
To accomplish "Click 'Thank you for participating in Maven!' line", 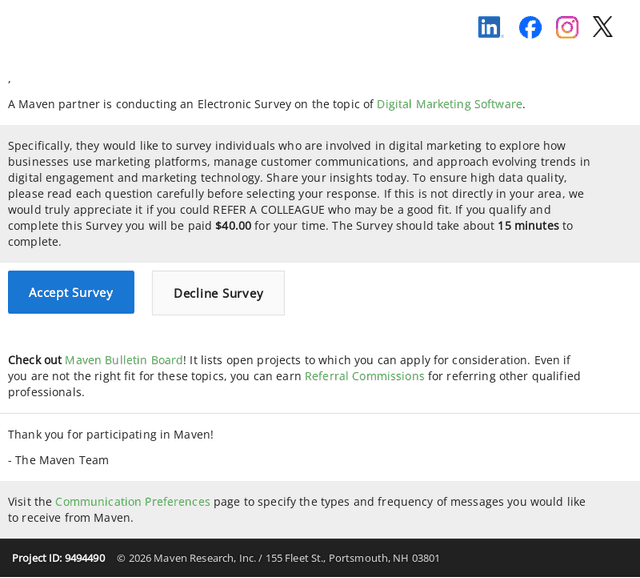I will click(x=111, y=435).
